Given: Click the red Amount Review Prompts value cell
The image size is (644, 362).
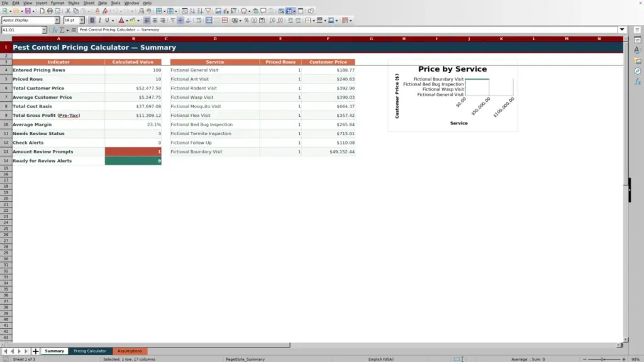Looking at the screenshot, I should (x=133, y=151).
